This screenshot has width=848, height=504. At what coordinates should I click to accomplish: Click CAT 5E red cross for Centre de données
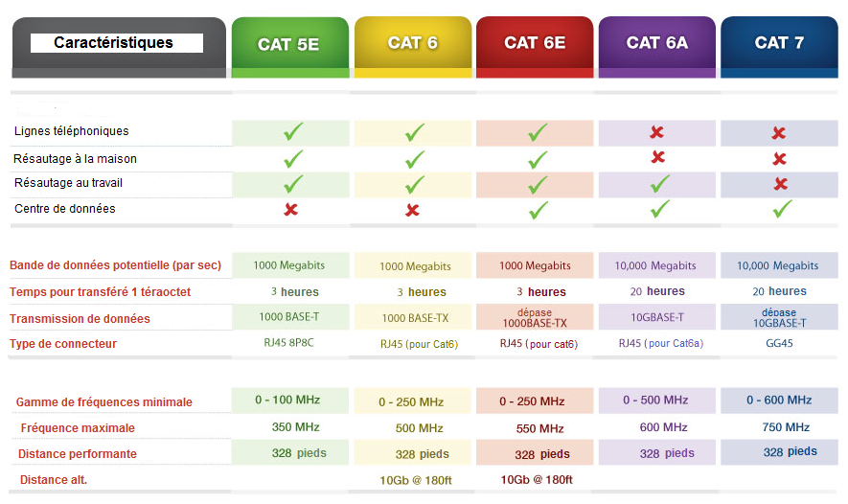point(290,210)
